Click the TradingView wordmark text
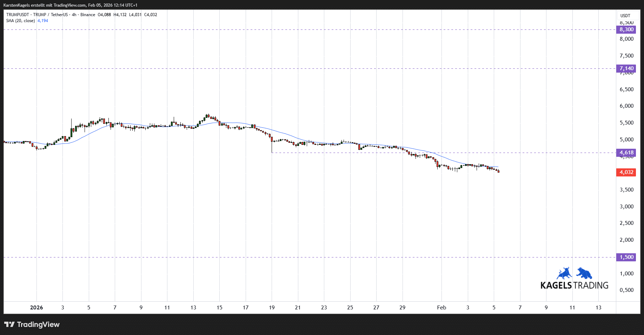Screen dimensions: 644x335 click(38, 324)
